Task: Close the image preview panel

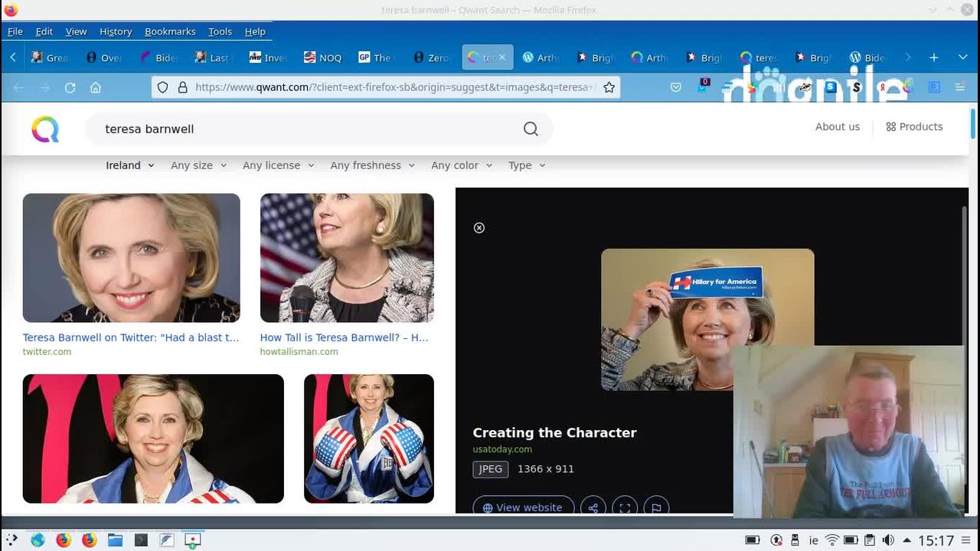Action: (479, 228)
